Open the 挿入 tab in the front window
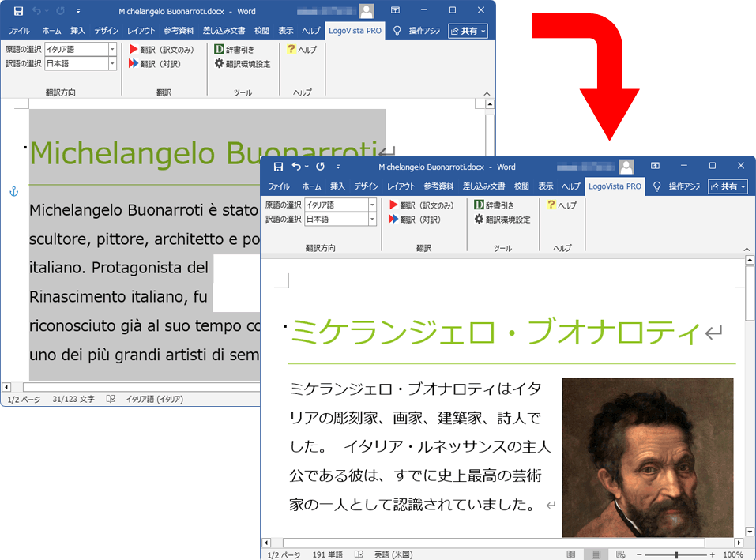756x560 pixels. (x=337, y=186)
